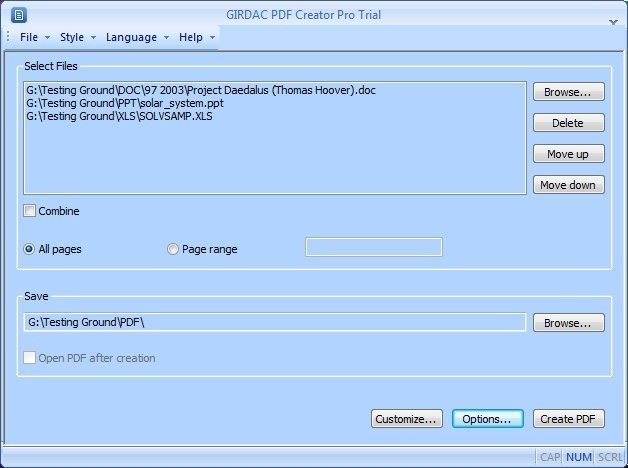Screen dimensions: 628x468
Task: Click the Delete button
Action: coord(568,123)
